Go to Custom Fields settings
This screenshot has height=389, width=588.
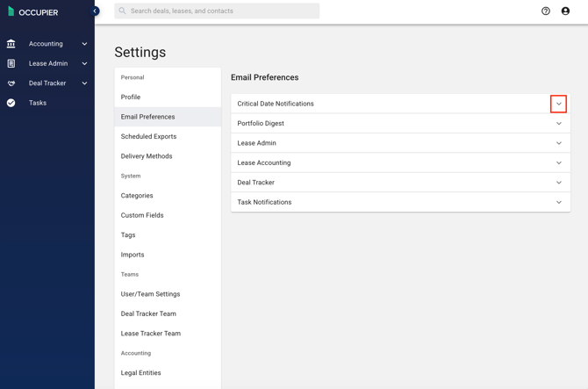click(168, 215)
